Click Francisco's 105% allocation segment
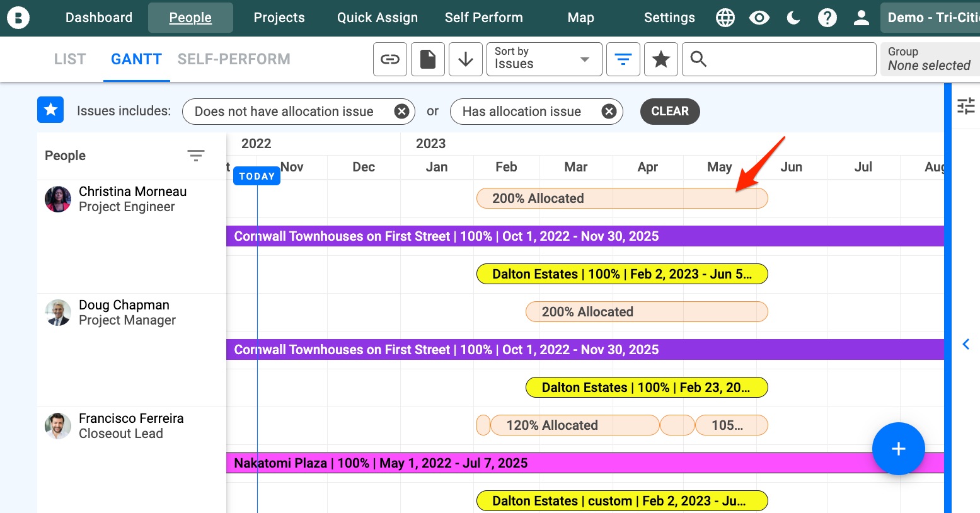 [x=732, y=425]
